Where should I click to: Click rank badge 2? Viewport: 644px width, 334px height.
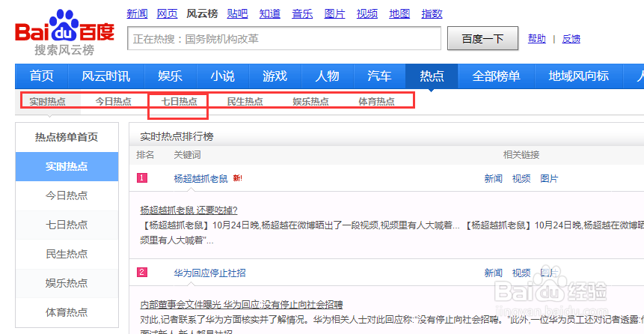[x=141, y=273]
